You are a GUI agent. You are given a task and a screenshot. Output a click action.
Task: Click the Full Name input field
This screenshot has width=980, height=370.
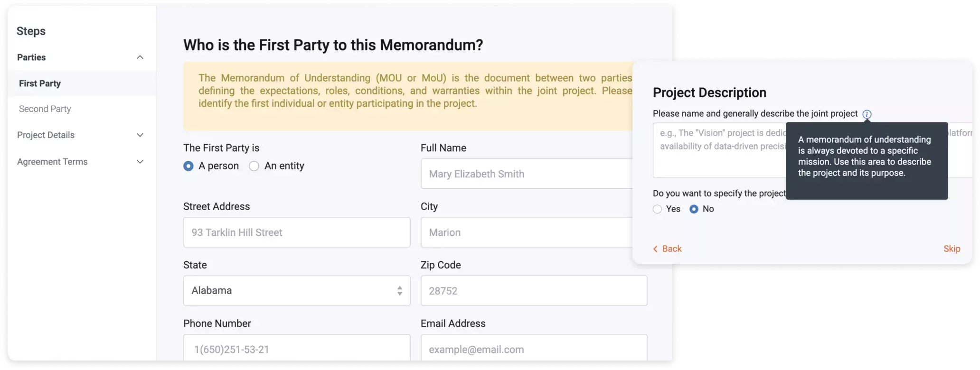click(x=527, y=174)
